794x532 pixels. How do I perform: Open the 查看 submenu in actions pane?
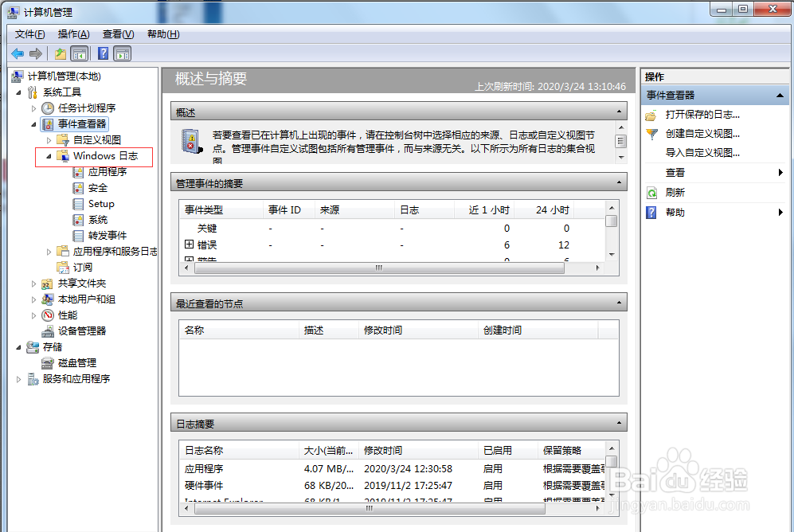point(715,173)
